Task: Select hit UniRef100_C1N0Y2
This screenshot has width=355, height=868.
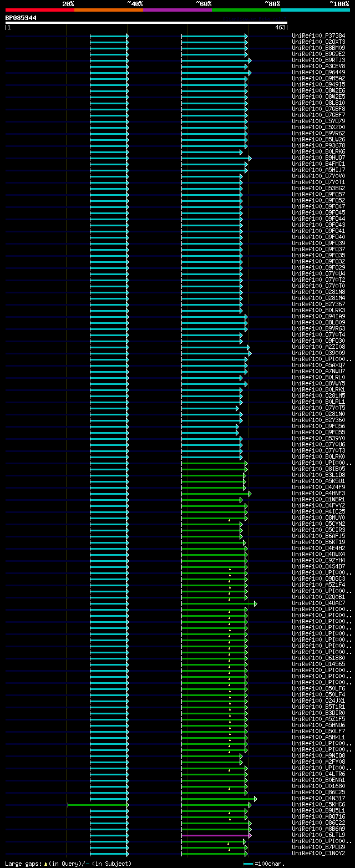Action: point(318,854)
